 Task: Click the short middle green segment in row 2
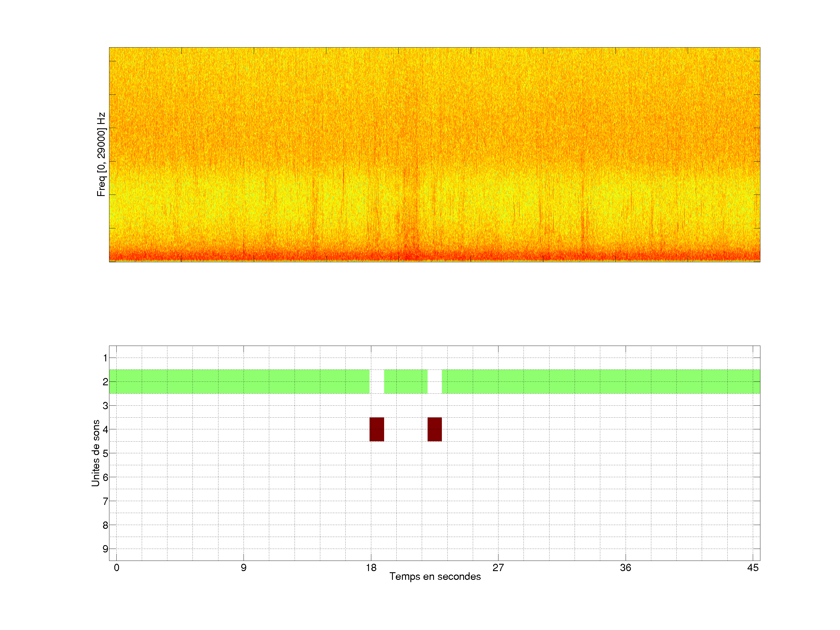pos(406,381)
